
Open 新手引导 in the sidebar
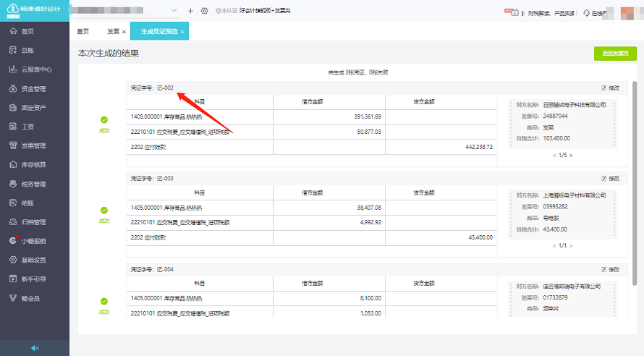pos(33,279)
